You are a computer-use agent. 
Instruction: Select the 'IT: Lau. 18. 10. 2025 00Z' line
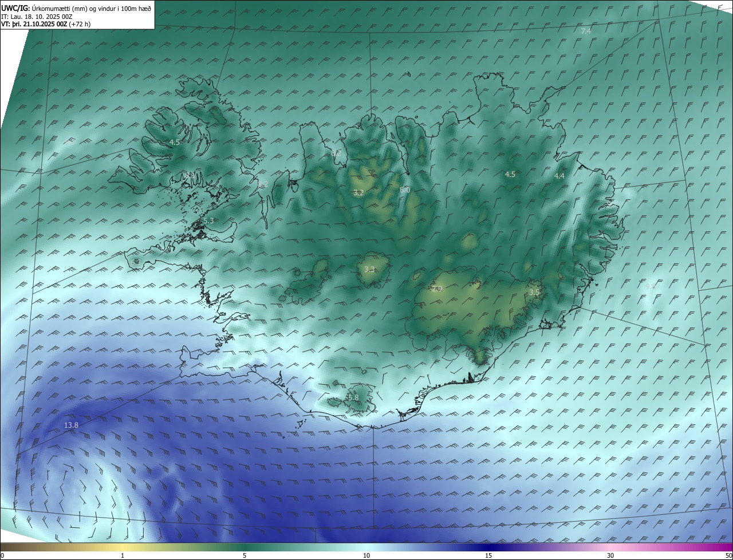[x=37, y=17]
